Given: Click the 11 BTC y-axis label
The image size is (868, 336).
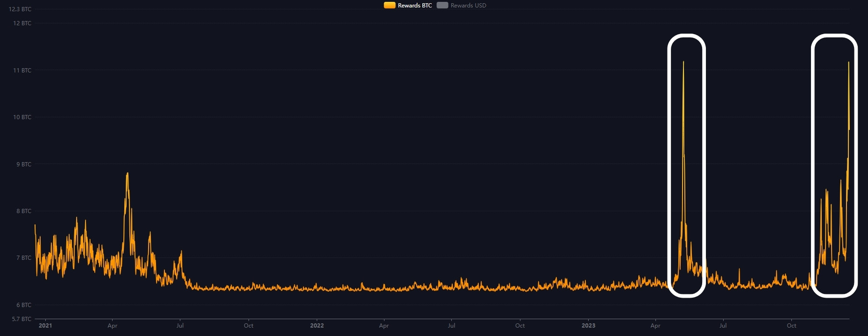Looking at the screenshot, I should 22,71.
